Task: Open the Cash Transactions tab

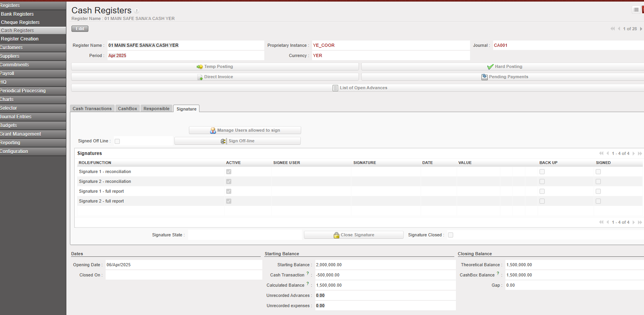Action: click(x=92, y=109)
